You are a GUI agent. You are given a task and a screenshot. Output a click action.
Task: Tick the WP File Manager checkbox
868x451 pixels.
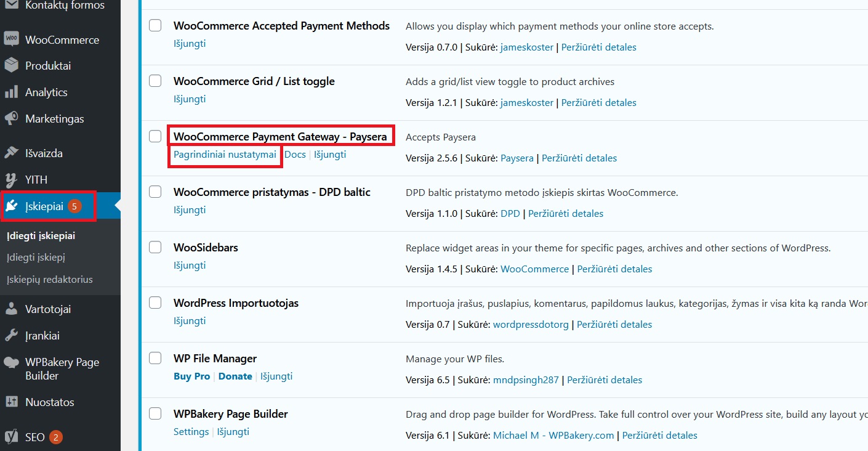155,358
